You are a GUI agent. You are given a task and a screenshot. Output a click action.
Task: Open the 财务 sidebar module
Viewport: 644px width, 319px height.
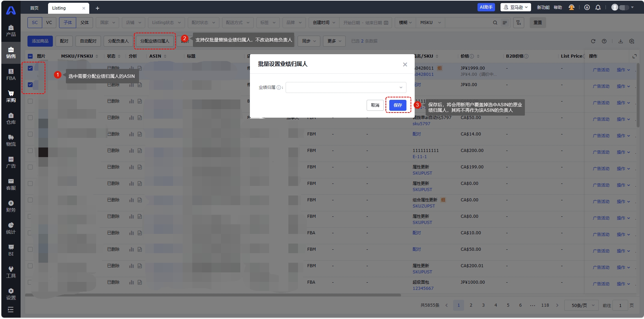click(11, 206)
